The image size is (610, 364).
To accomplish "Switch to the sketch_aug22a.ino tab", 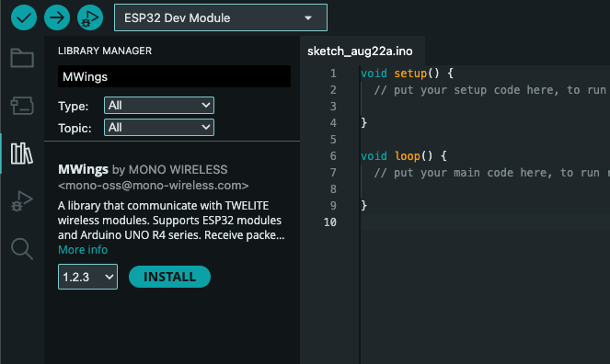I will (360, 51).
